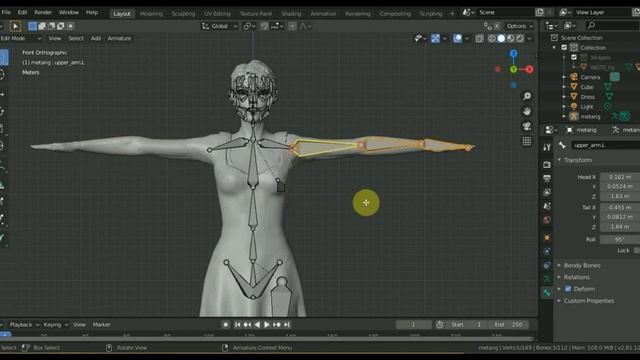The height and width of the screenshot is (360, 640).
Task: Open the Edit Mode dropdown
Action: point(20,38)
